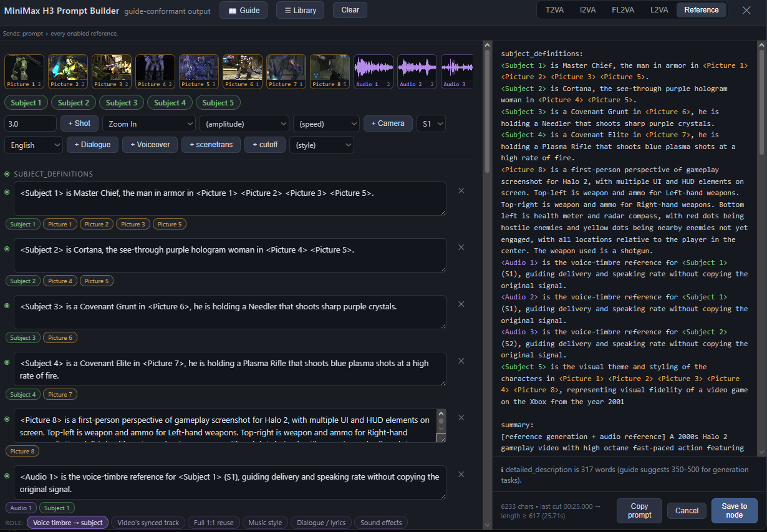767x532 pixels.
Task: Remove the Audio 1 definition with its X
Action: [461, 475]
